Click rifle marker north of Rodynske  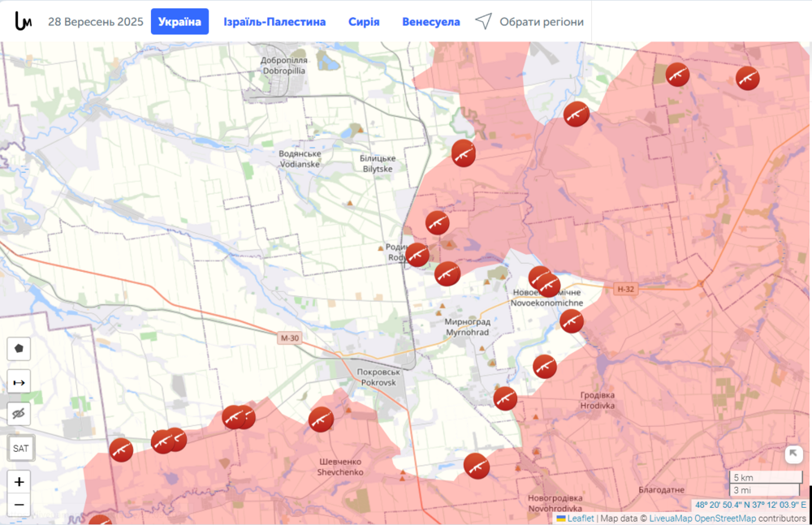point(437,222)
